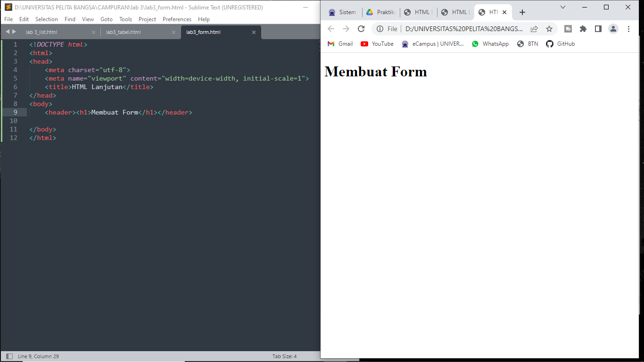
Task: Open the Chrome extensions puzzle icon
Action: click(583, 29)
